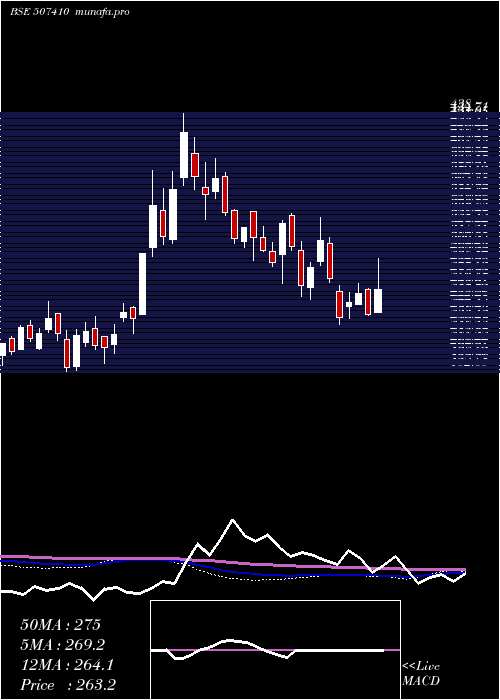Select the "12MA : 264.1" readout
The height and width of the screenshot is (700, 500).
click(67, 665)
